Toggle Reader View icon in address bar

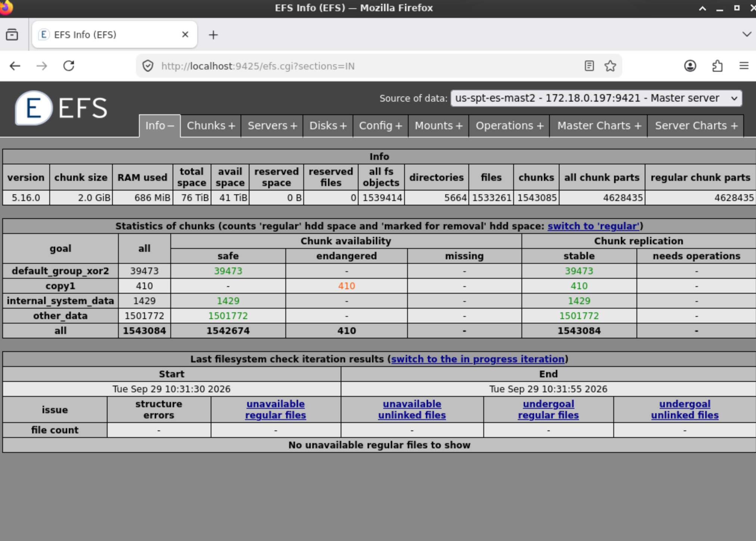click(x=589, y=66)
